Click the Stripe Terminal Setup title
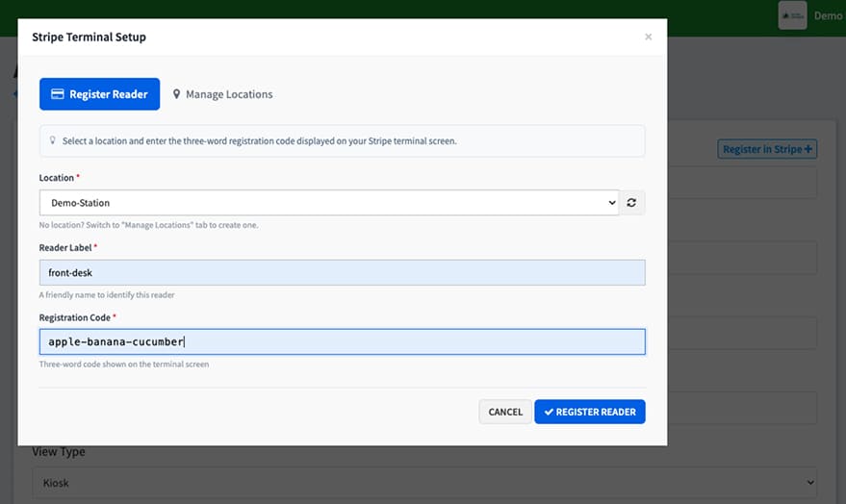The image size is (846, 504). point(89,37)
